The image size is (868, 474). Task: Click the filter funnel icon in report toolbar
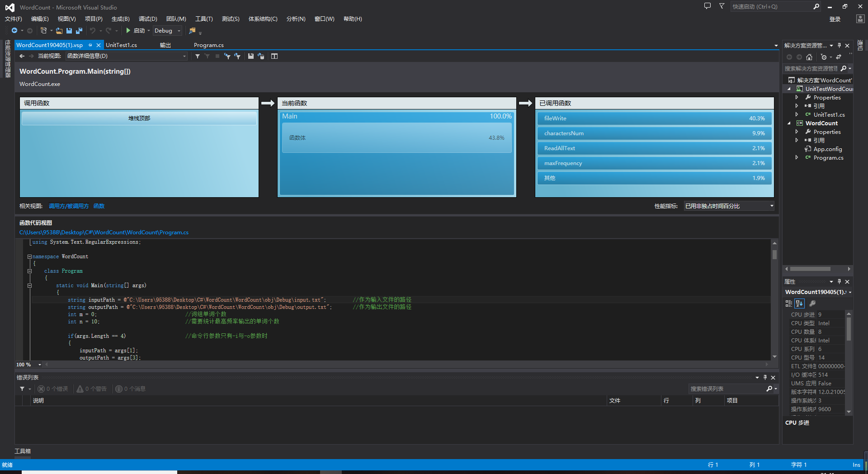tap(198, 56)
